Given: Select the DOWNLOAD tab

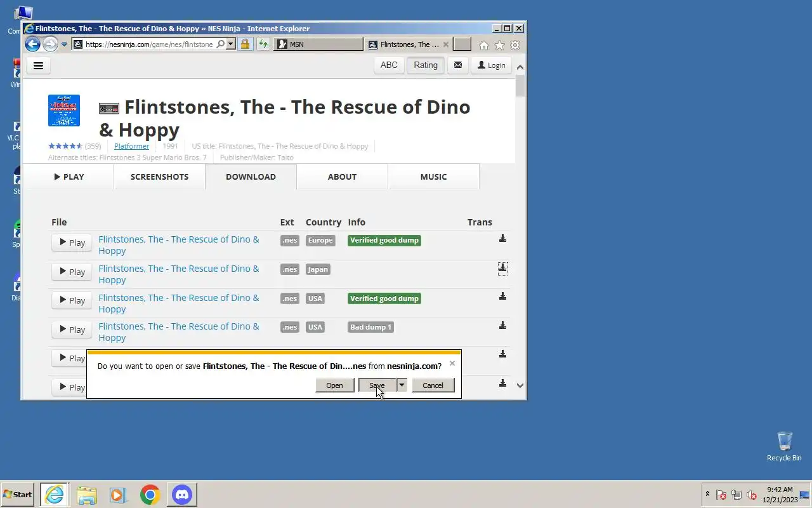Looking at the screenshot, I should [251, 177].
